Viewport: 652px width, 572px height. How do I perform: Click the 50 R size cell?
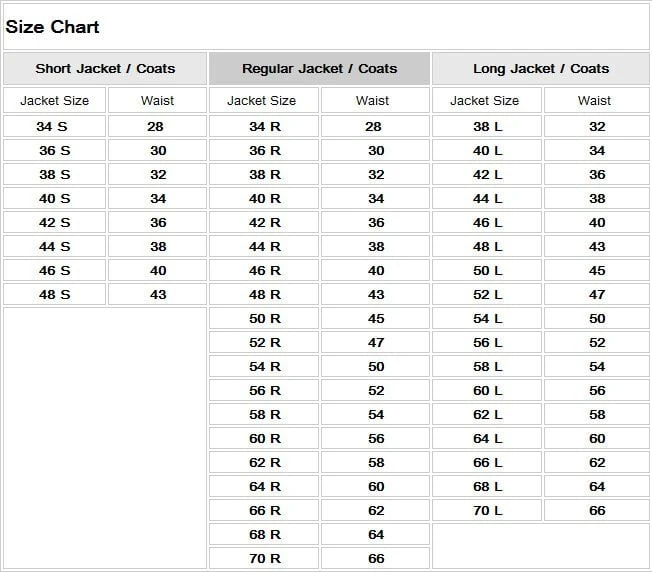pyautogui.click(x=265, y=319)
